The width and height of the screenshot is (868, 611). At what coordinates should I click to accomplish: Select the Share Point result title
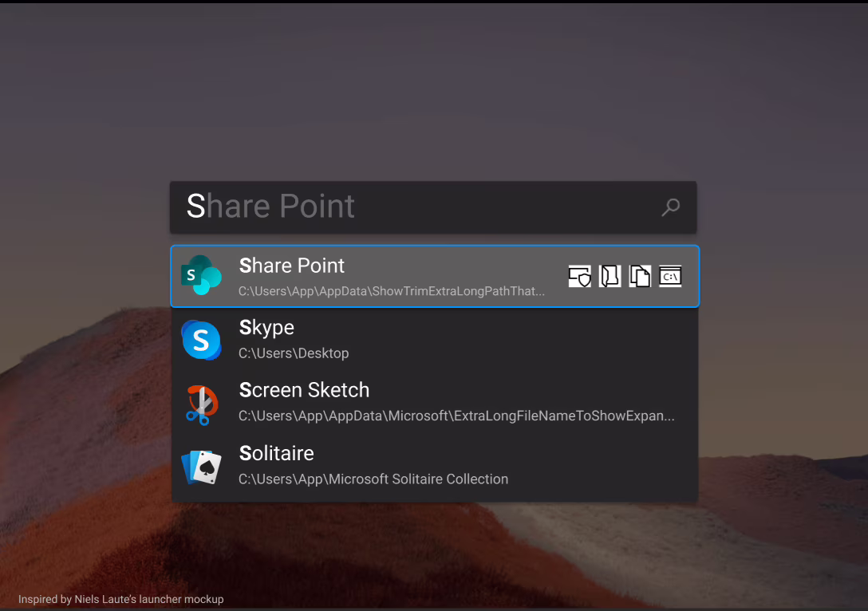click(x=292, y=266)
